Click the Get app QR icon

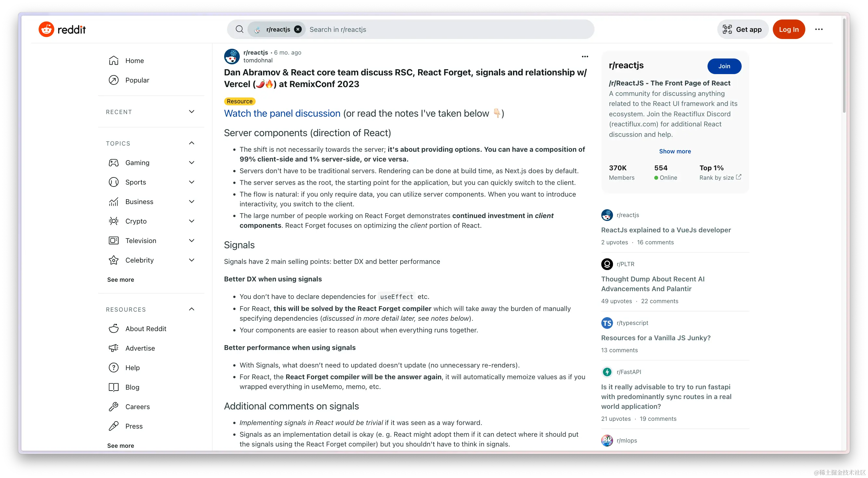(x=728, y=29)
